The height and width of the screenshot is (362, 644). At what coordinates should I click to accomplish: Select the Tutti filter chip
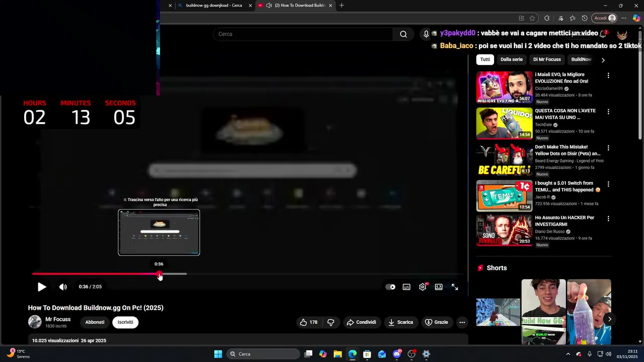pos(485,59)
